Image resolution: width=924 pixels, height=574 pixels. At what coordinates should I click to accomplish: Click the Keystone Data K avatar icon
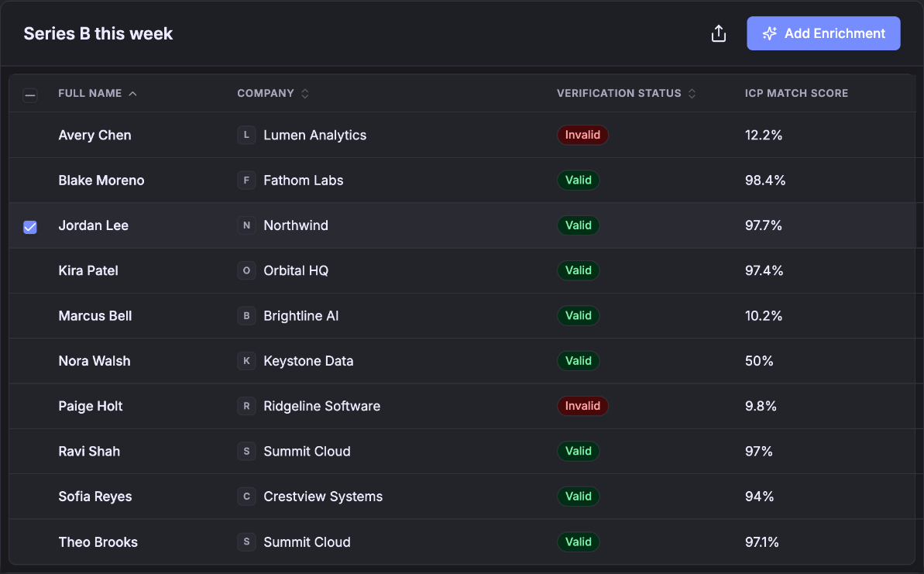[246, 361]
